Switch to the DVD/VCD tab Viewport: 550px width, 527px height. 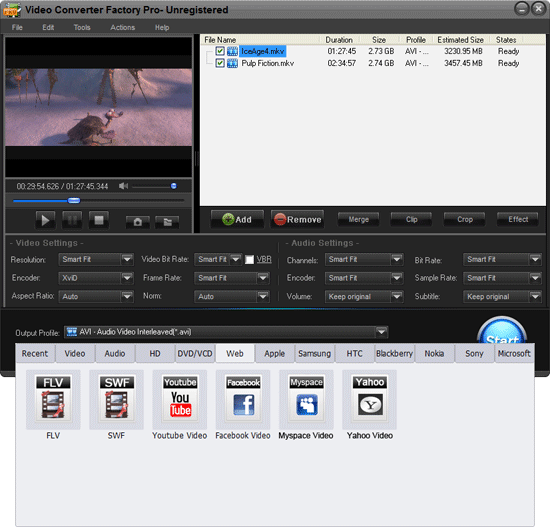195,353
